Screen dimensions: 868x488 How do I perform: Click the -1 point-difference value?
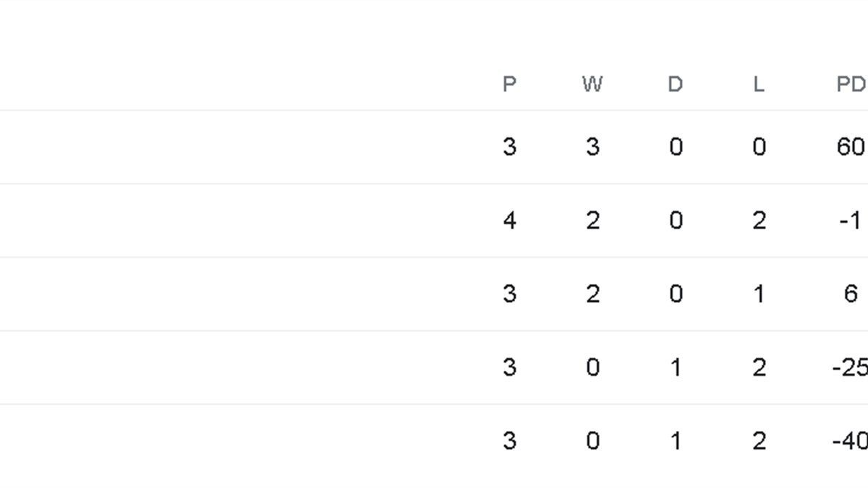point(851,221)
